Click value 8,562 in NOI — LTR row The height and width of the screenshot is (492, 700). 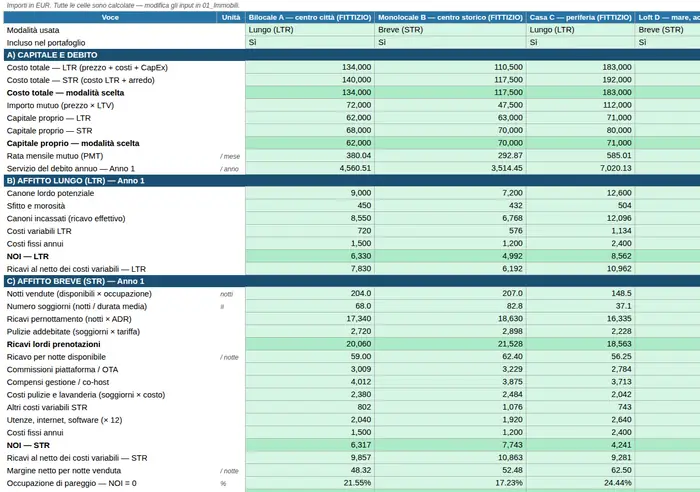(x=621, y=256)
